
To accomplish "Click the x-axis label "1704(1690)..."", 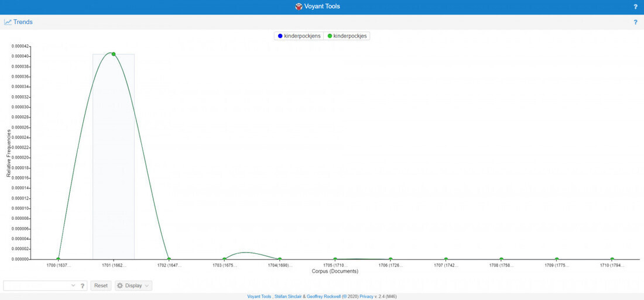I will 280,266.
